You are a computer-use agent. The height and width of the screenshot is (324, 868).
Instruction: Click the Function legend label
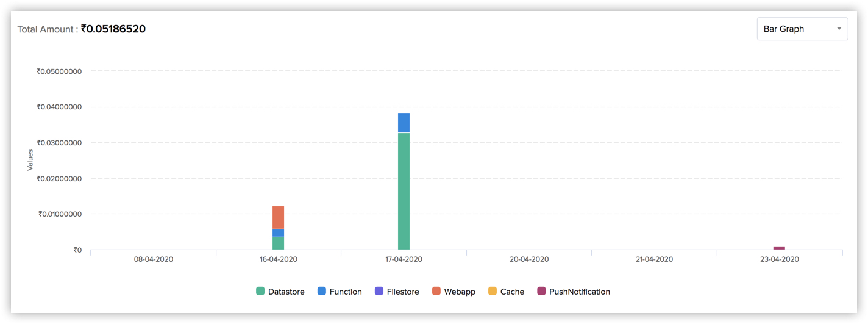pos(346,292)
